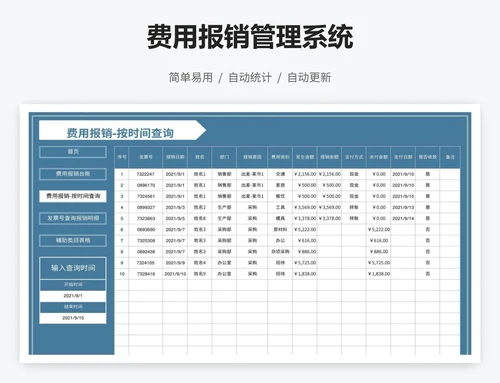Click the 原材料 expense category cell
This screenshot has height=383, width=500.
(280, 229)
